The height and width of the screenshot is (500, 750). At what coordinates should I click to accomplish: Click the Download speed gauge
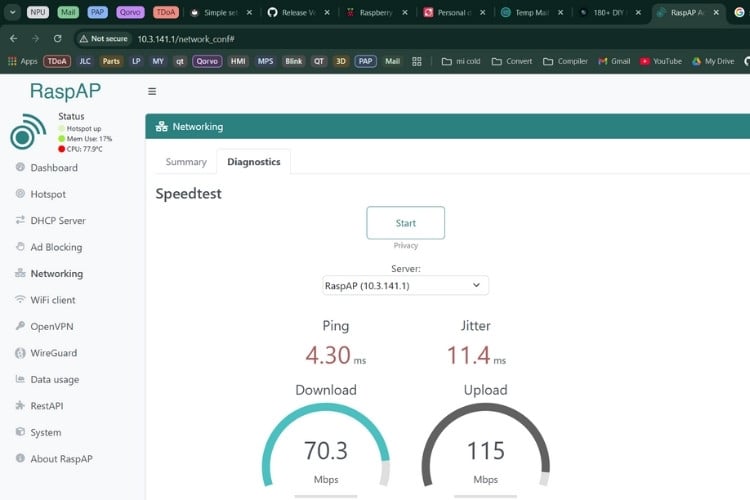[326, 445]
